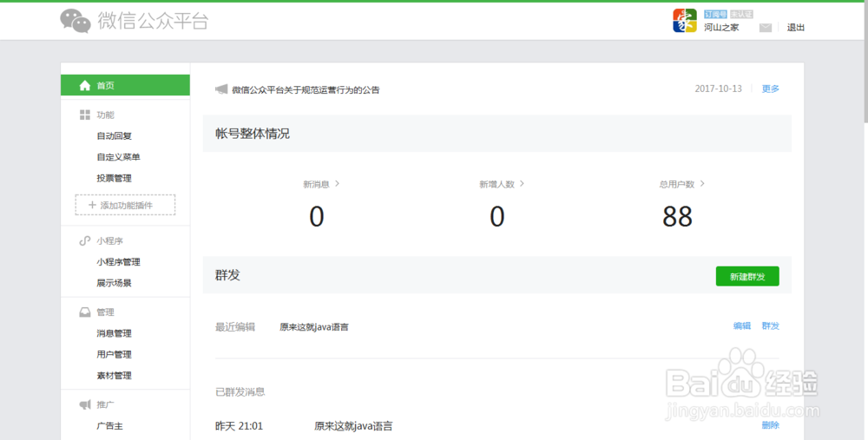Expand the 总用户数 arrow chevron

702,183
